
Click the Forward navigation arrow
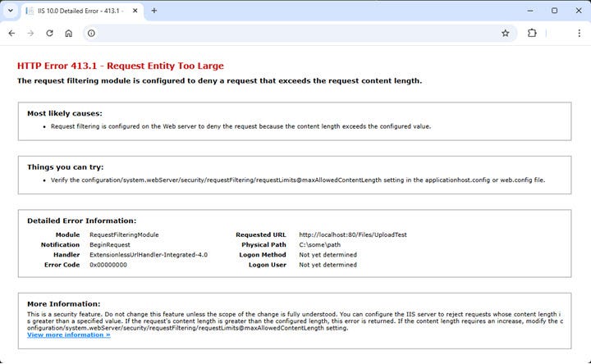coord(30,33)
